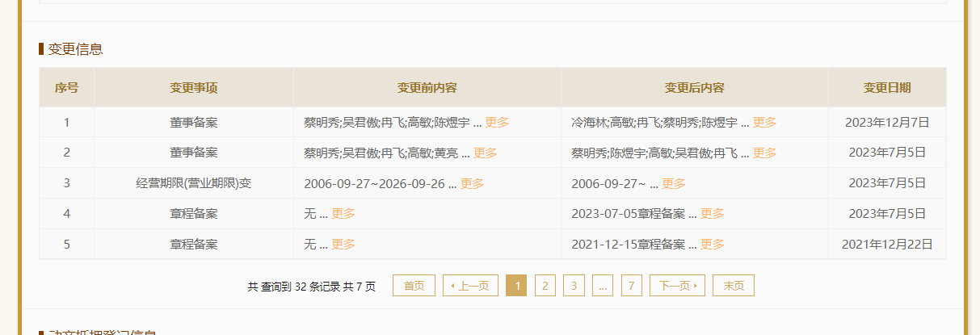Go to 下一页 next page
Viewport: 980px width, 335px height.
pyautogui.click(x=677, y=286)
